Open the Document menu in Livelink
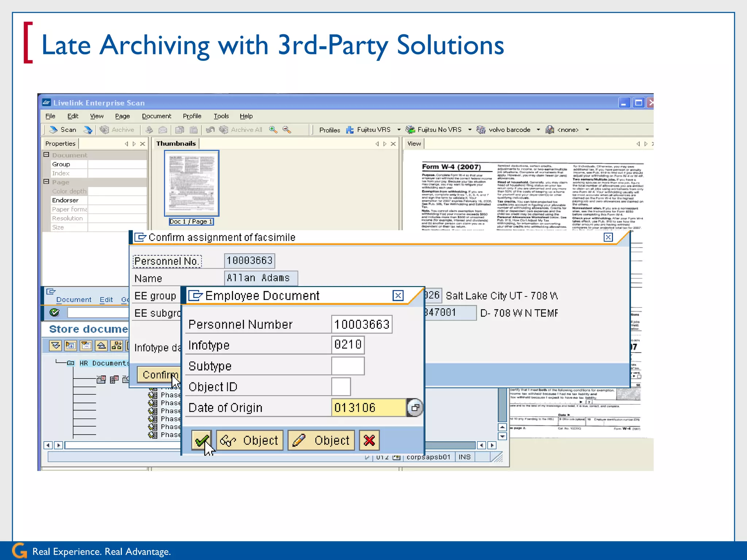 [x=156, y=116]
